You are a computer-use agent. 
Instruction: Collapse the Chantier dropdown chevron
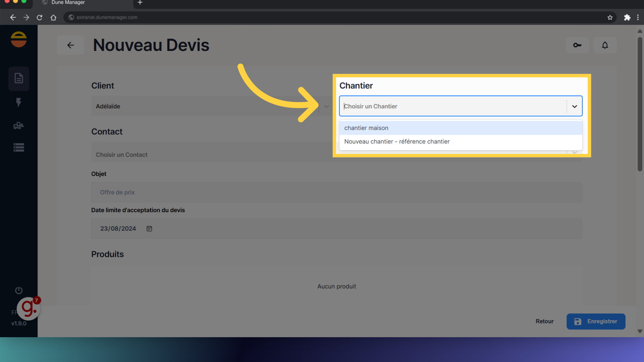tap(575, 106)
